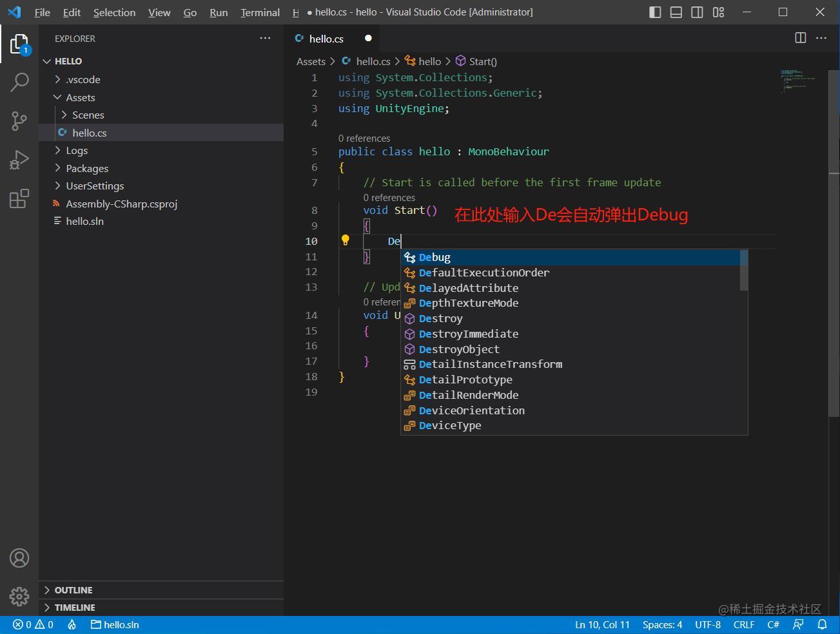The height and width of the screenshot is (634, 840).
Task: Open the Explorer view icon
Action: click(19, 44)
